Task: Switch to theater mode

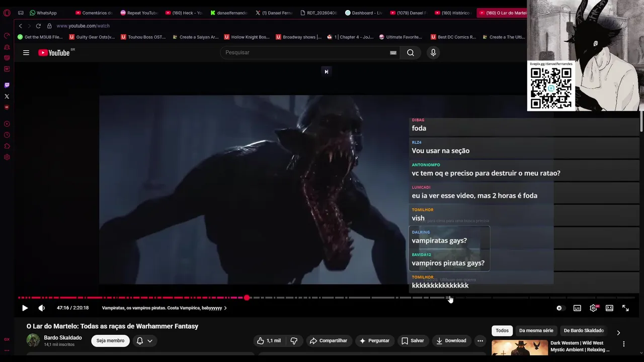Action: 609,308
